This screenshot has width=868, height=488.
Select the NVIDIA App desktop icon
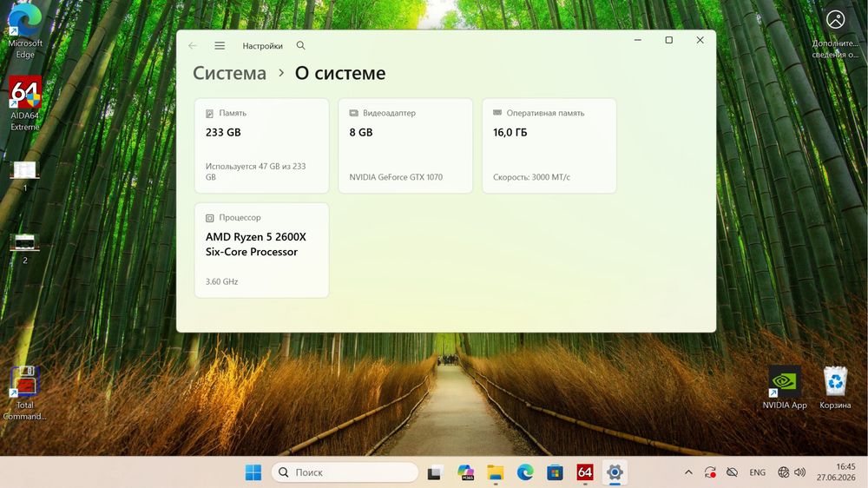pos(785,388)
